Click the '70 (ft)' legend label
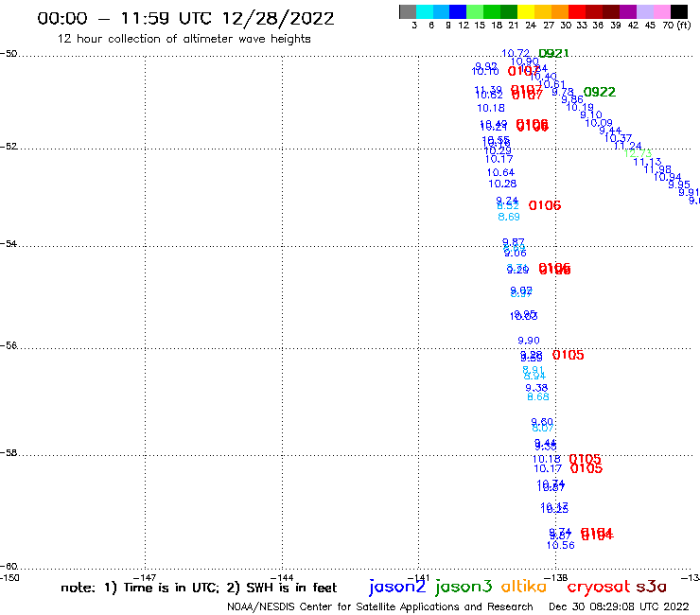Image resolution: width=700 pixels, height=615 pixels. (x=676, y=26)
